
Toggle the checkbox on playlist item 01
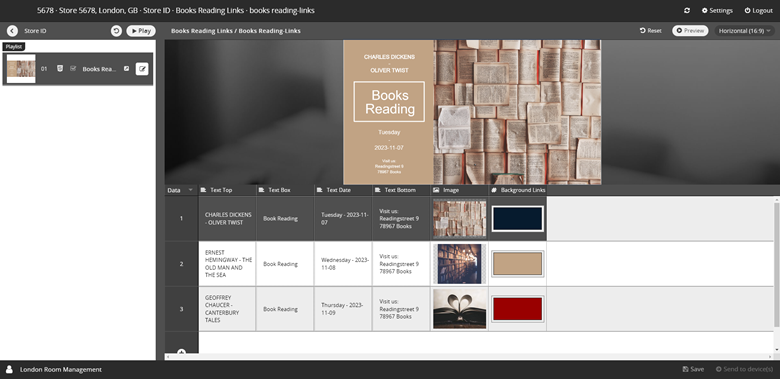point(73,69)
